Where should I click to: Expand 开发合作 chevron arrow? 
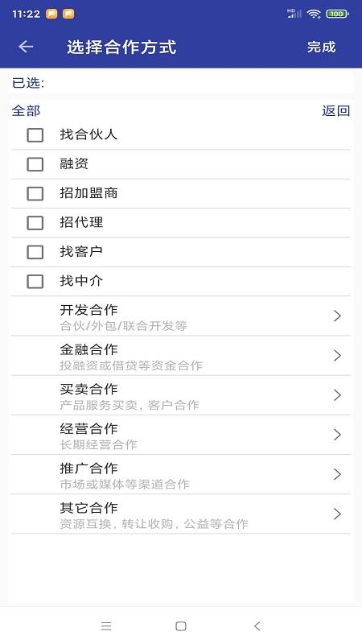(337, 316)
